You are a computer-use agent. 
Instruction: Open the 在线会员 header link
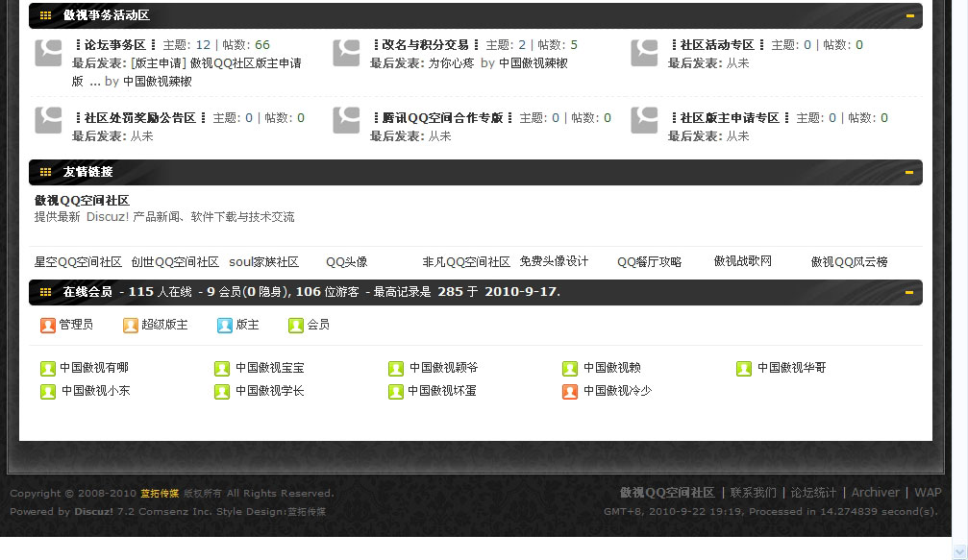pyautogui.click(x=87, y=292)
